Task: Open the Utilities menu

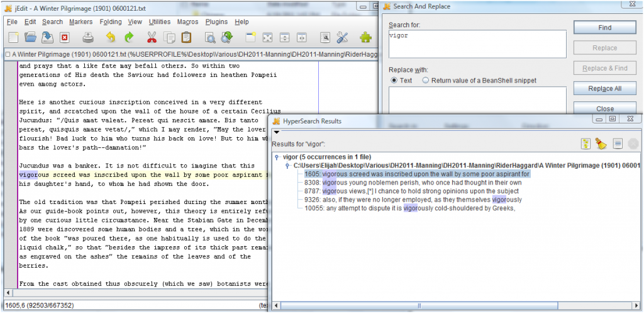Action: coord(159,22)
